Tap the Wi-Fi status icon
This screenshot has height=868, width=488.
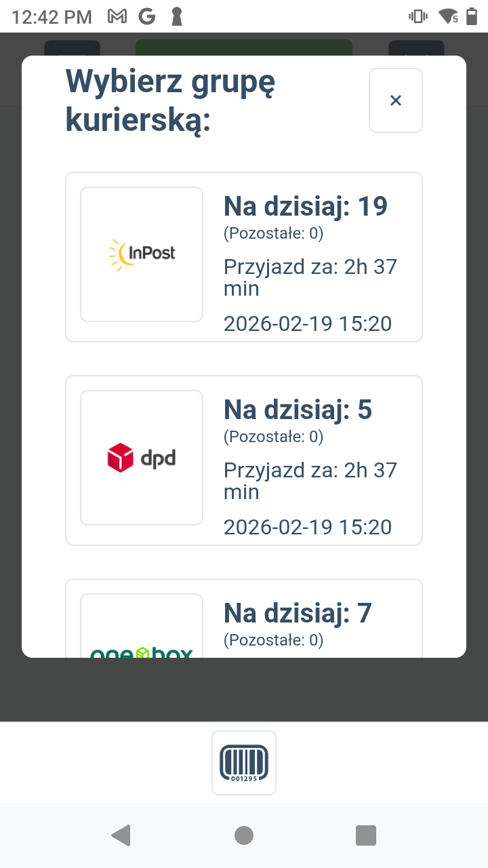coord(448,16)
